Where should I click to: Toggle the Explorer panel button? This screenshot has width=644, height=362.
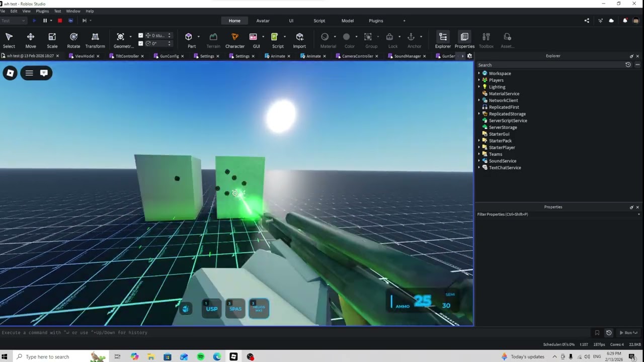(443, 40)
